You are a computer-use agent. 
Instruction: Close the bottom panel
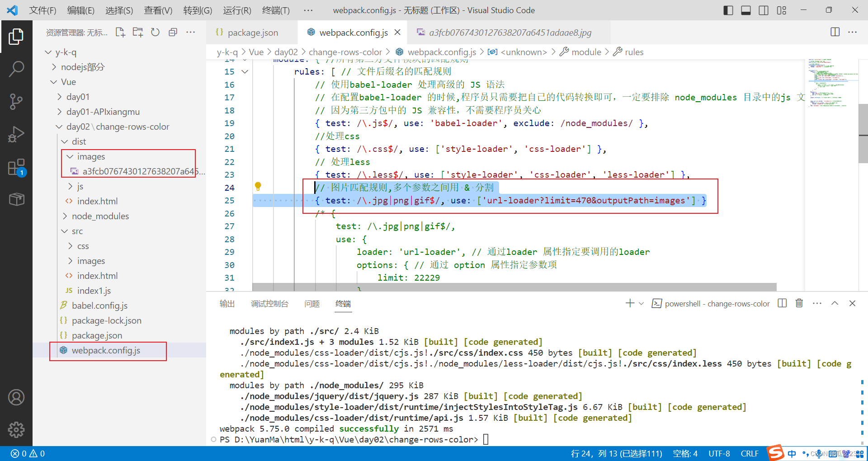coord(852,303)
